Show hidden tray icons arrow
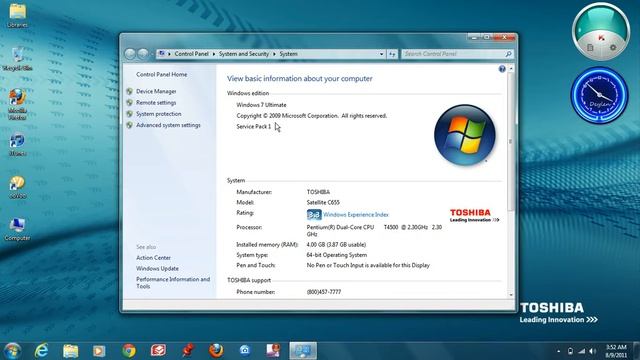640x360 pixels. [558, 351]
